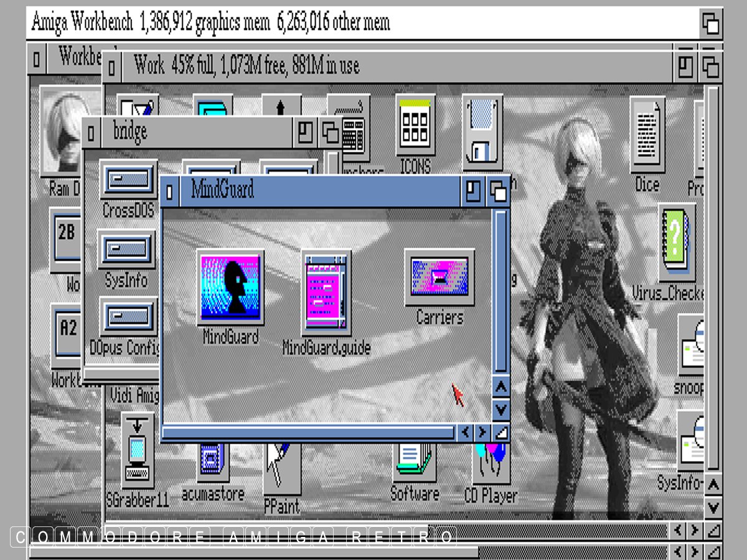Open the ICONS drawer
The height and width of the screenshot is (560, 747).
point(415,128)
